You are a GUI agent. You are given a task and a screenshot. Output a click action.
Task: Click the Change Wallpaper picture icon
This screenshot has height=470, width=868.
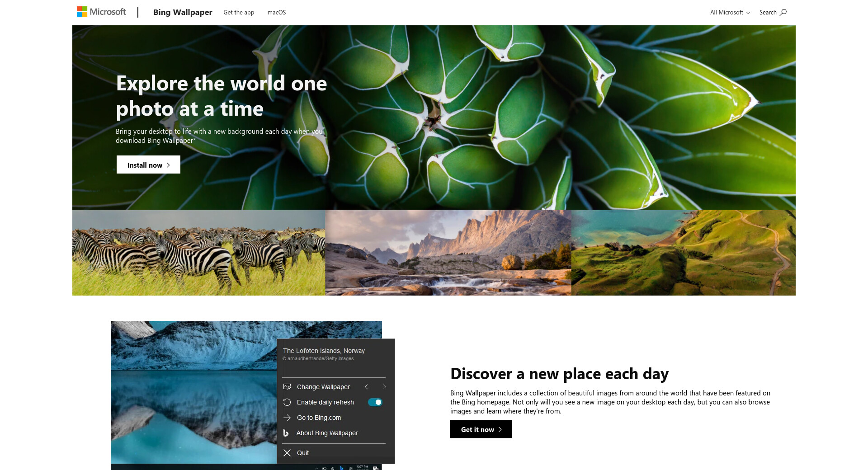click(x=287, y=387)
